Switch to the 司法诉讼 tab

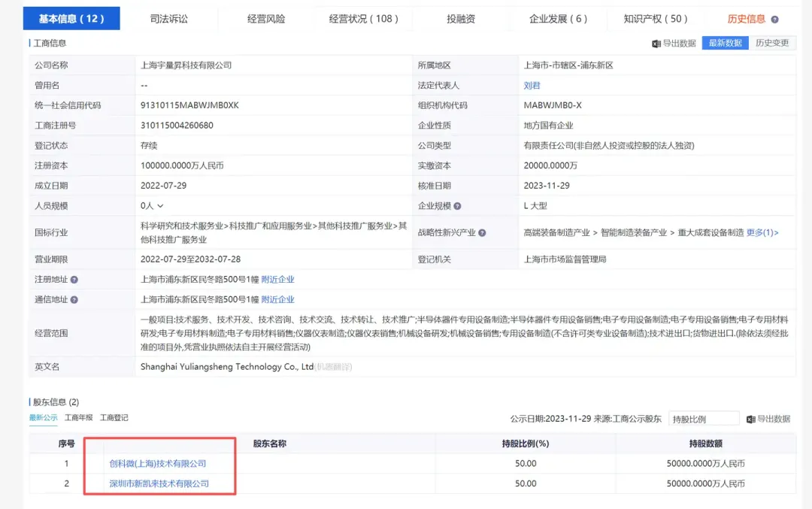(169, 19)
